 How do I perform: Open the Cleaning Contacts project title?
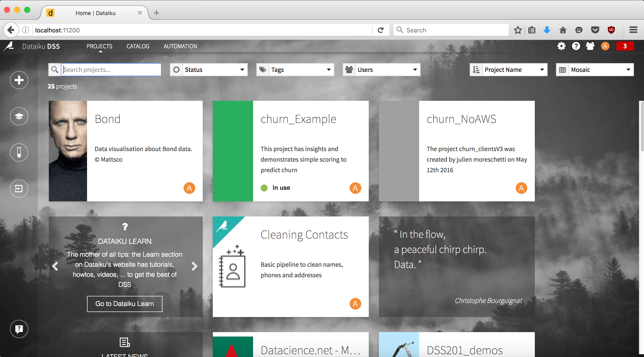304,235
